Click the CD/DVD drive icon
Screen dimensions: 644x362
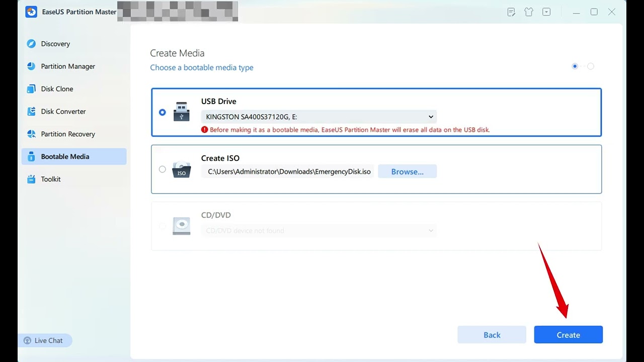pyautogui.click(x=182, y=226)
